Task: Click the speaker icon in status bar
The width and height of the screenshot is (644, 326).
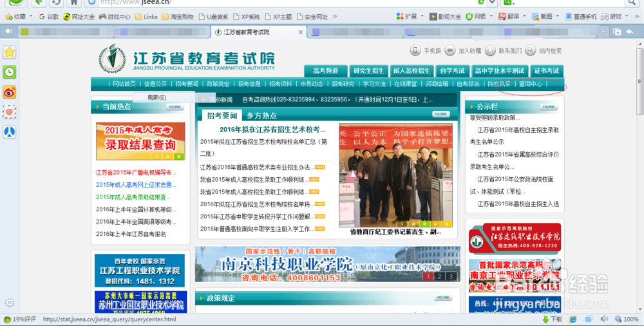Action: (604, 319)
